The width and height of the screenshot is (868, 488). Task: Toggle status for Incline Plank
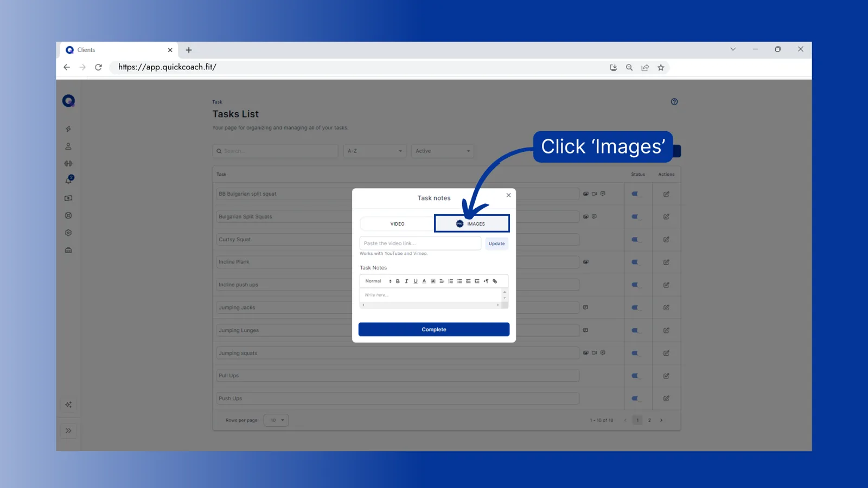635,262
